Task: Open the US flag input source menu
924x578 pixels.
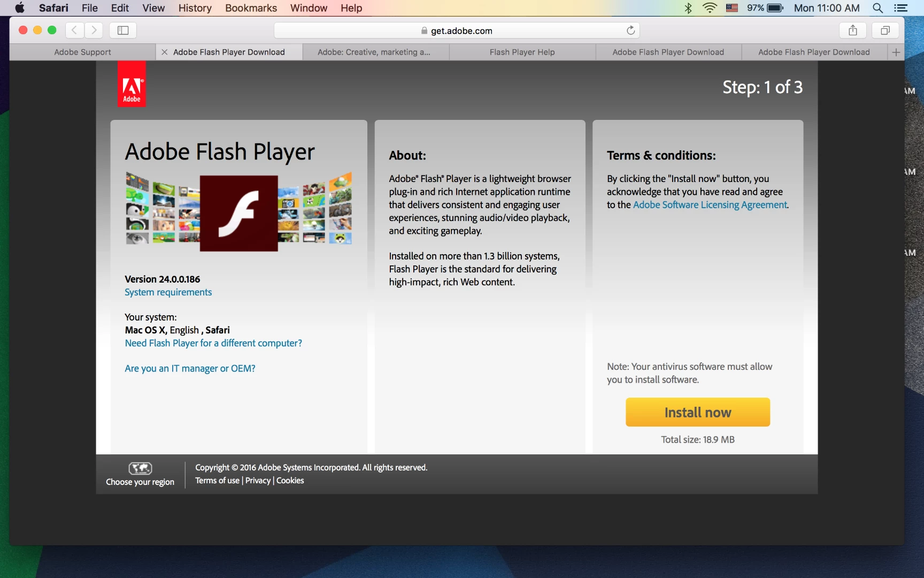Action: [x=732, y=7]
